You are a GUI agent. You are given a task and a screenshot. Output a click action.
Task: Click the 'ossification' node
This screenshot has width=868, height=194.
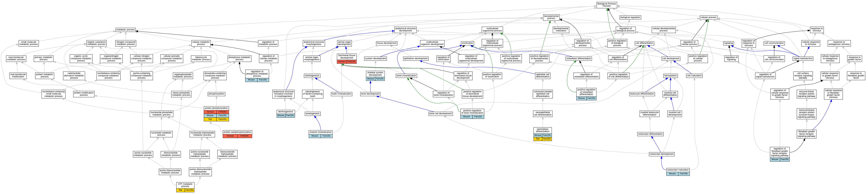click(467, 43)
